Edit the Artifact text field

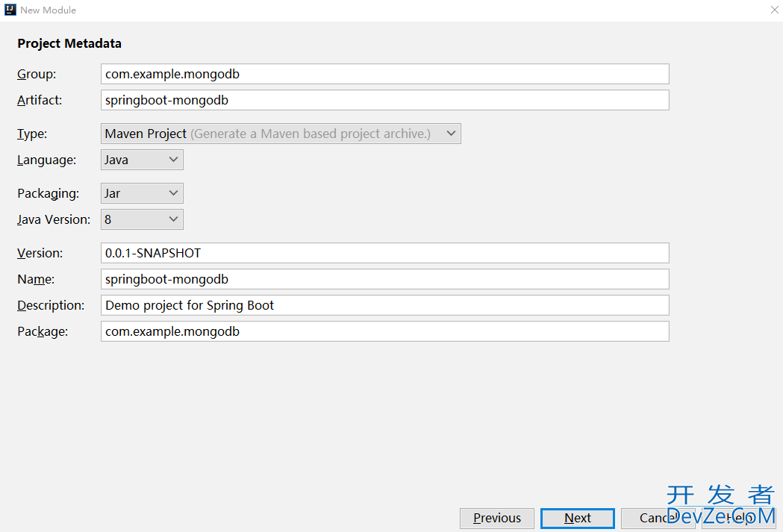pyautogui.click(x=384, y=100)
